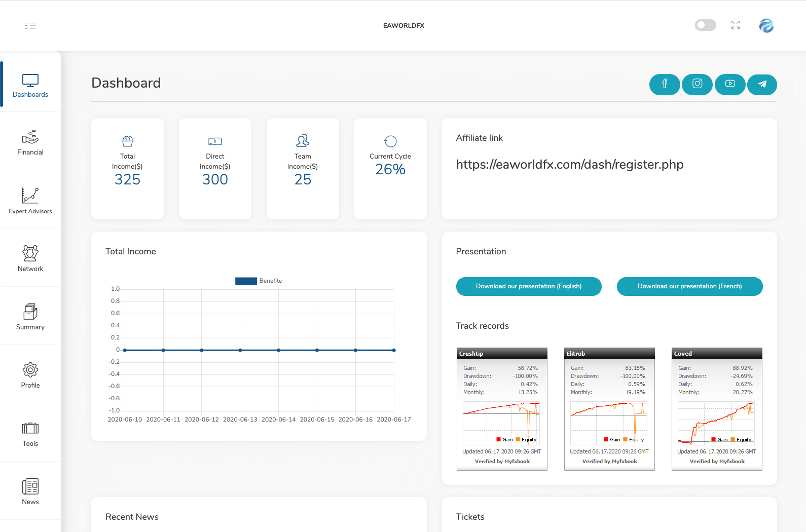Image resolution: width=806 pixels, height=532 pixels.
Task: Open Expert Advisors in the sidebar
Action: pos(30,201)
